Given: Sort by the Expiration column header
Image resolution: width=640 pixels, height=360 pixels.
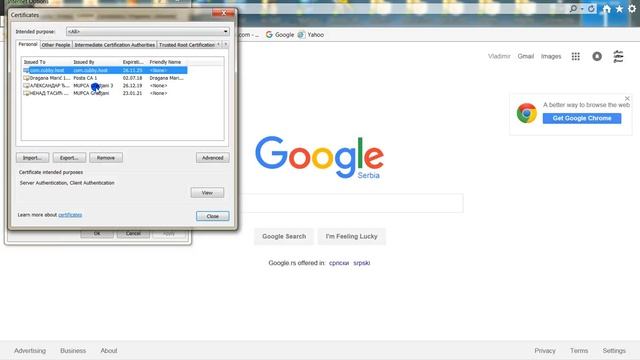Looking at the screenshot, I should [x=134, y=62].
